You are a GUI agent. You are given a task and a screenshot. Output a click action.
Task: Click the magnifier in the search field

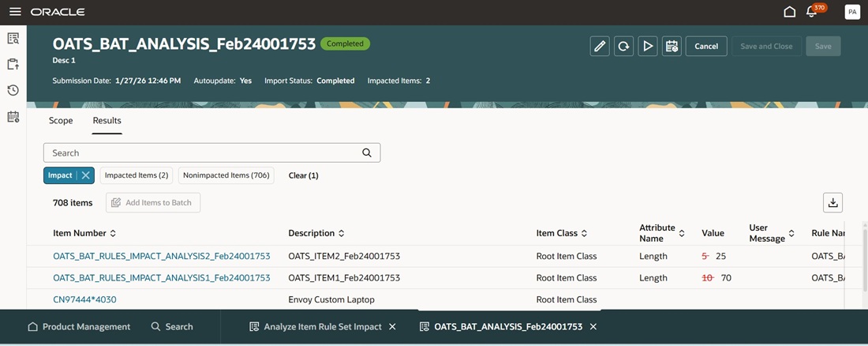tap(366, 153)
